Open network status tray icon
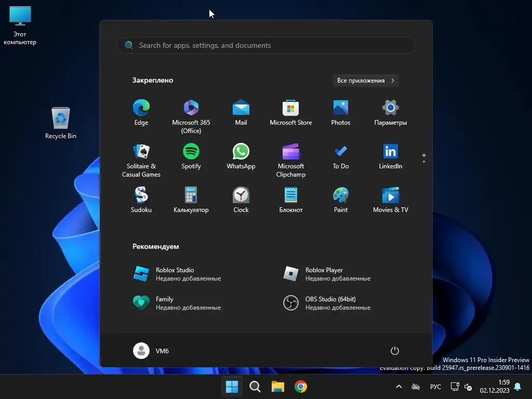 455,387
